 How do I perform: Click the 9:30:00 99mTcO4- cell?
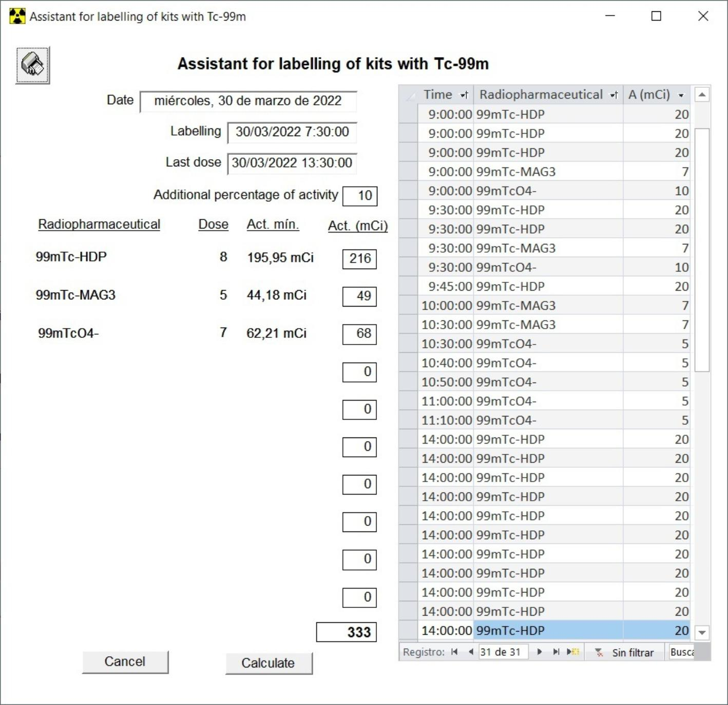(549, 268)
